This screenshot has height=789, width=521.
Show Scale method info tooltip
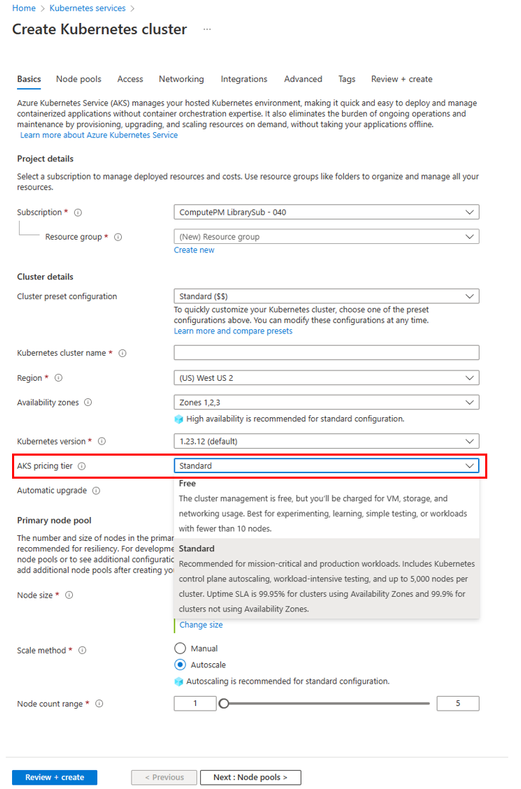click(83, 651)
